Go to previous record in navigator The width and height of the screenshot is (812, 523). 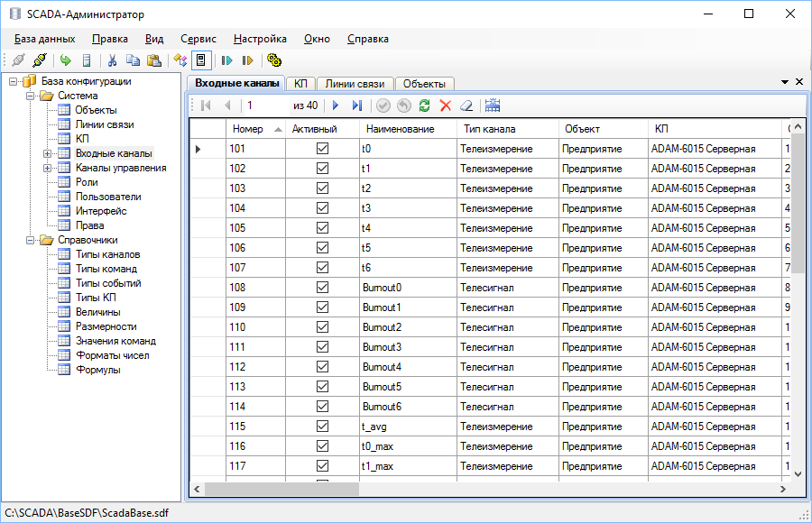227,106
